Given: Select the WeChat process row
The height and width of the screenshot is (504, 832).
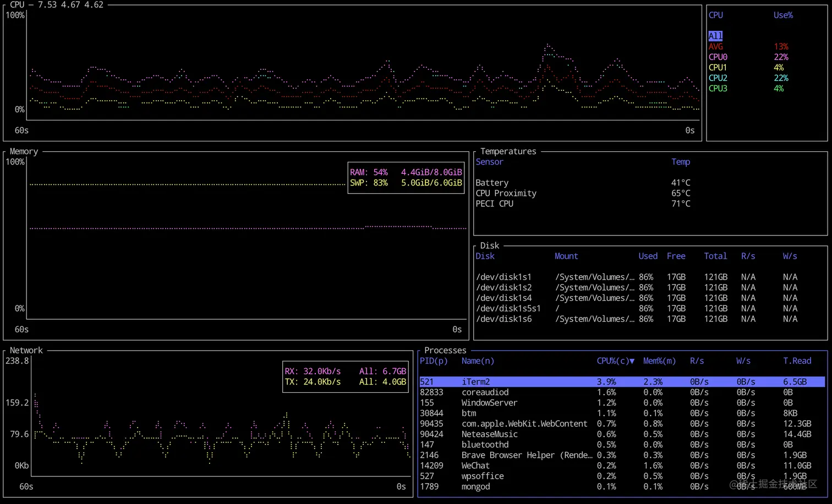Looking at the screenshot, I should [622, 465].
